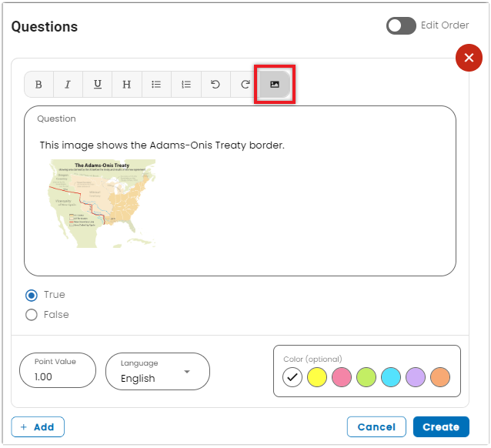491x448 pixels.
Task: Insert a numbered list
Action: [x=186, y=85]
